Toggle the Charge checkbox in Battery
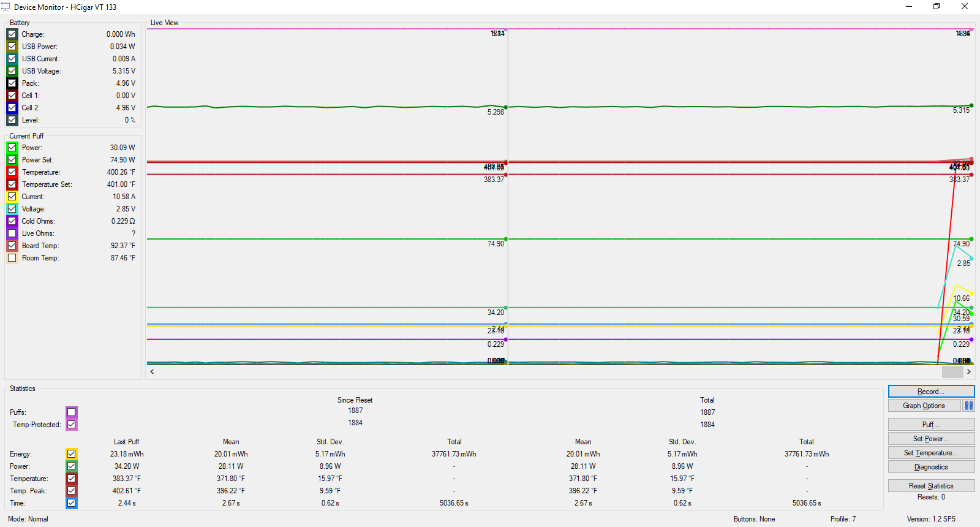This screenshot has height=527, width=980. (12, 34)
